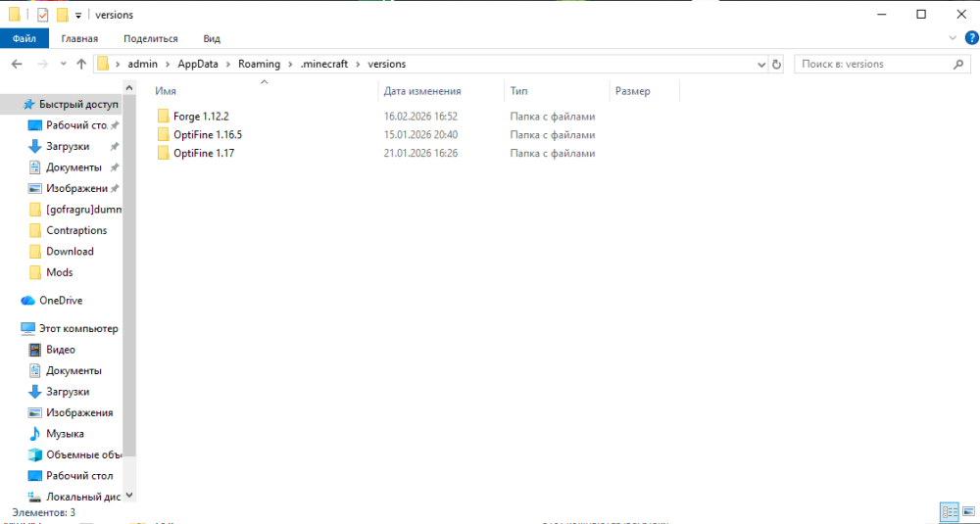980x524 pixels.
Task: Switch to large thumbnails view
Action: coord(967,512)
